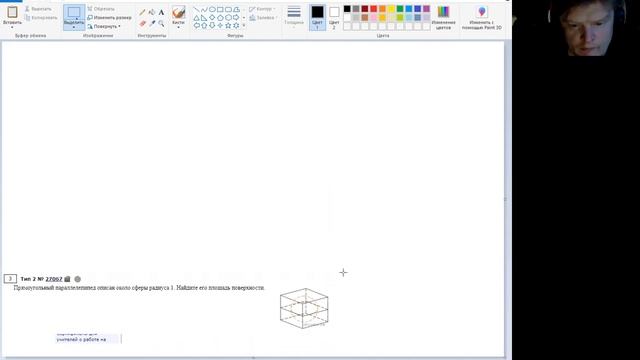
Task: Open the Rotate (Повернуть) dropdown
Action: (104, 27)
